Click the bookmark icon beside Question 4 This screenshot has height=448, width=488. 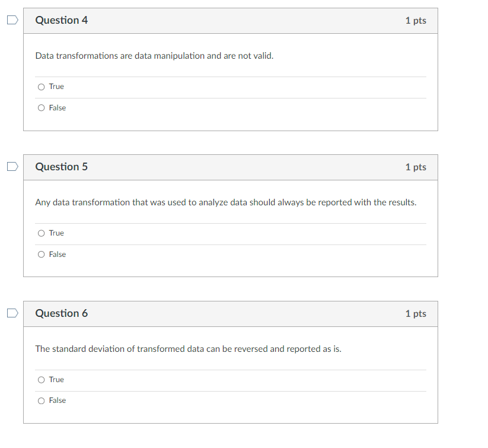click(x=12, y=20)
